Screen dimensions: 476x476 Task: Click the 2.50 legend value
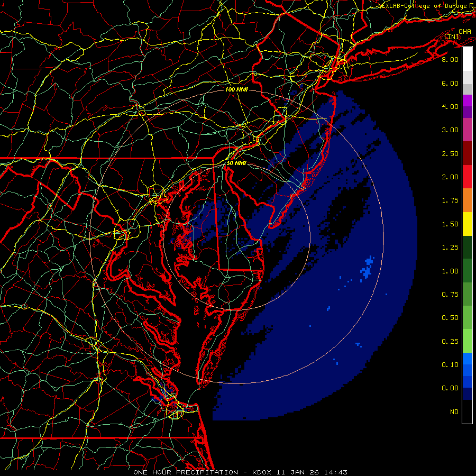pyautogui.click(x=450, y=153)
